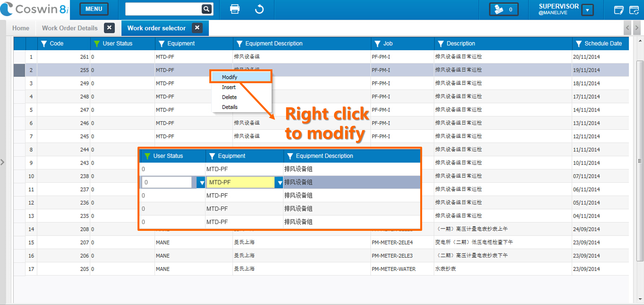Expand the collapsed left side panel arrow
The height and width of the screenshot is (305, 644).
3,162
